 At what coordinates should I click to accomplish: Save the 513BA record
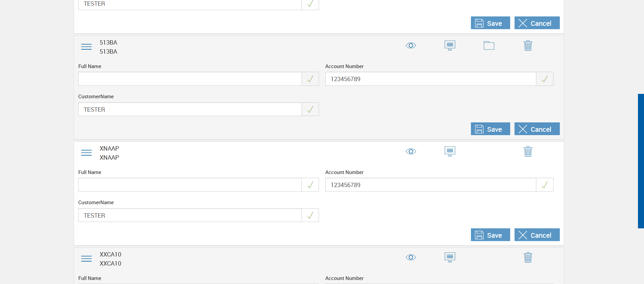pos(490,129)
